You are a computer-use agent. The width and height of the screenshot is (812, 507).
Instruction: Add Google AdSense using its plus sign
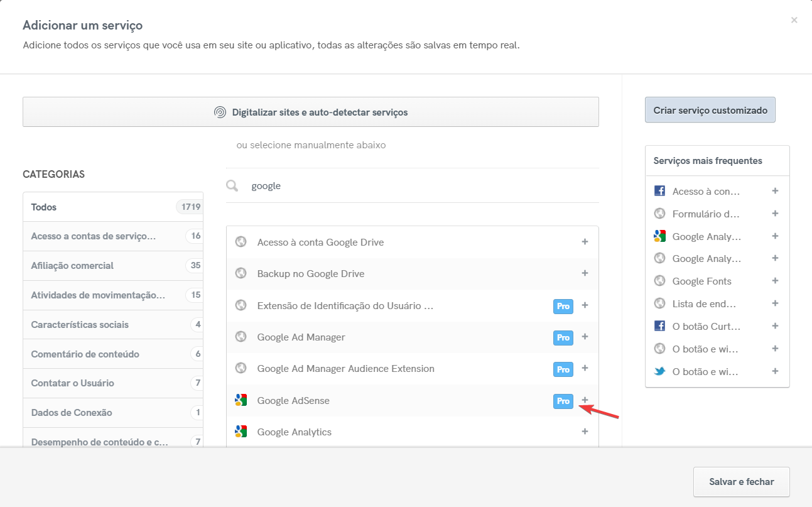[x=585, y=400]
